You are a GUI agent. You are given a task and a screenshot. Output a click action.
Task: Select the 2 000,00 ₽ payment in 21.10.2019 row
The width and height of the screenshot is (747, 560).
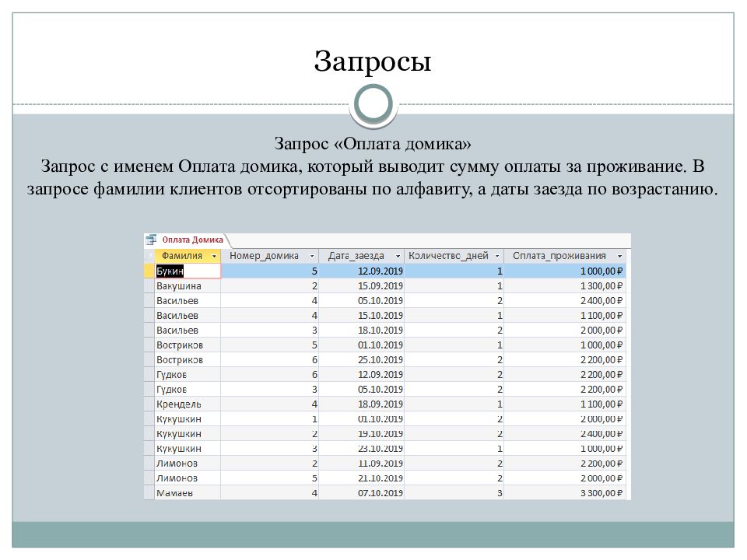(565, 478)
